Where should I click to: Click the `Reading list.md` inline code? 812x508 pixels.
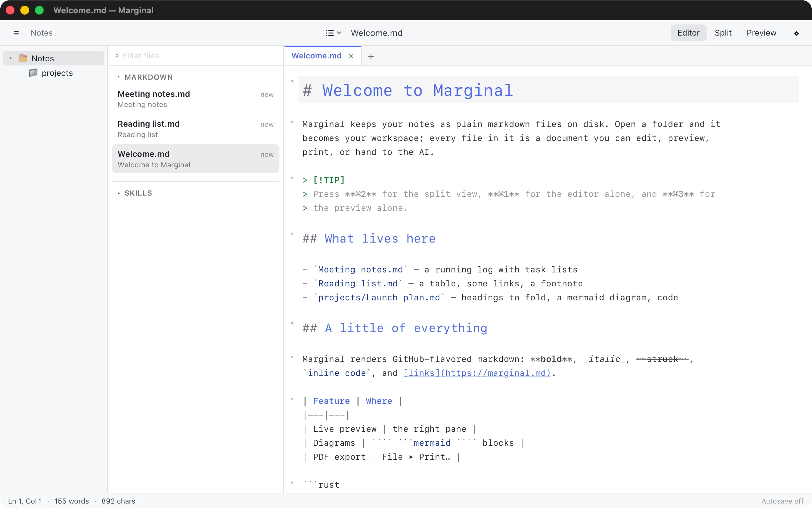point(358,284)
